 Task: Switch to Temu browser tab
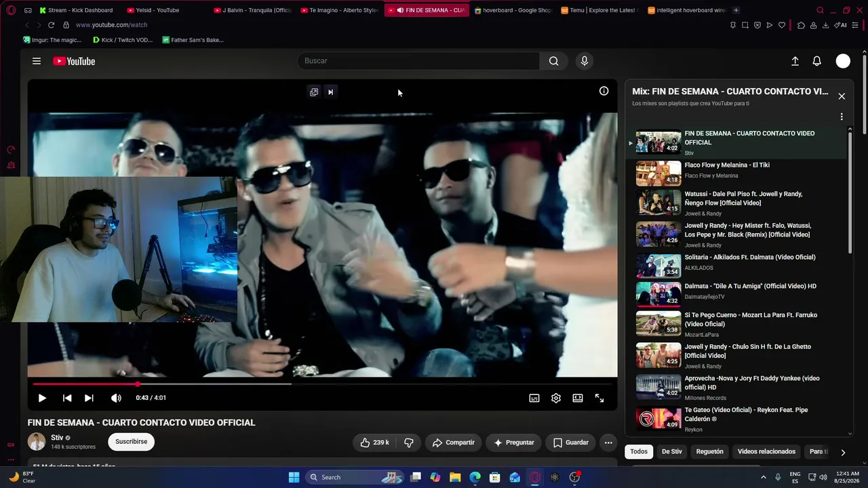coord(599,10)
